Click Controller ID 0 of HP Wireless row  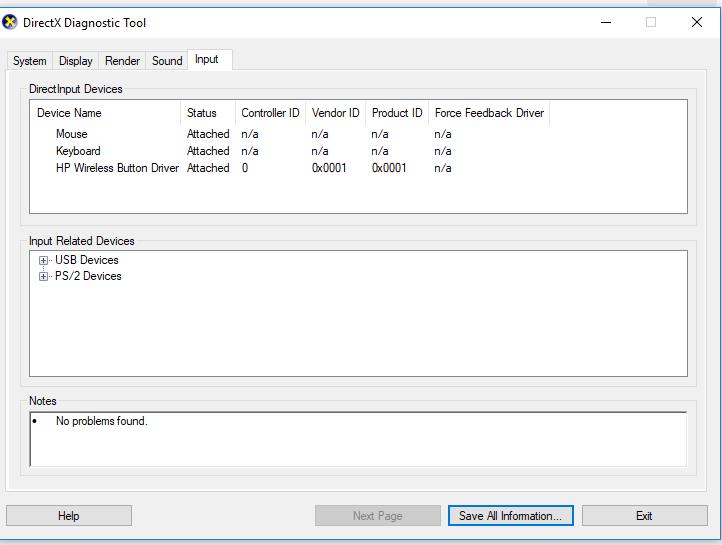point(245,168)
